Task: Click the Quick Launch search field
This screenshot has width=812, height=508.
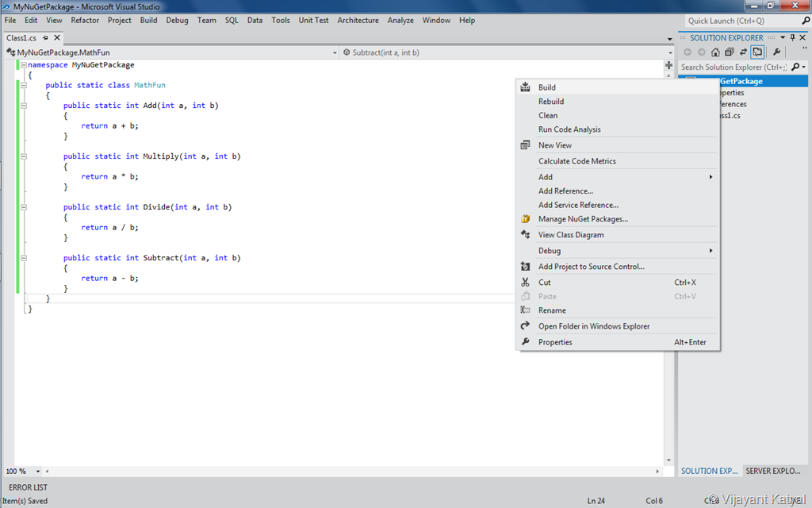Action: coord(742,21)
